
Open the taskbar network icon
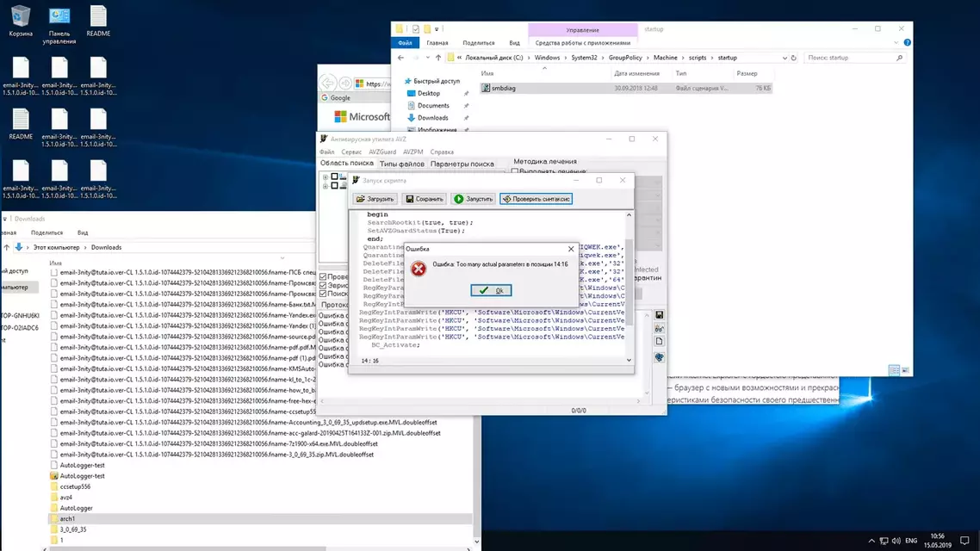(x=884, y=541)
